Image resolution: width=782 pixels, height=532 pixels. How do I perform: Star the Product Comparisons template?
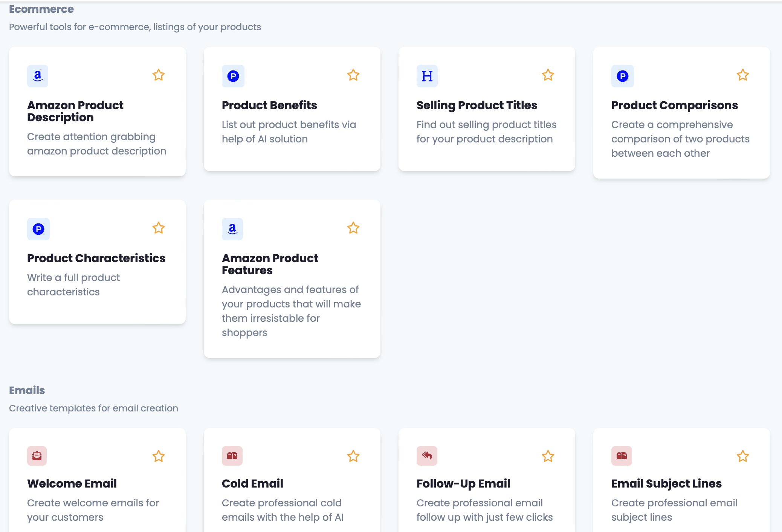click(x=743, y=75)
